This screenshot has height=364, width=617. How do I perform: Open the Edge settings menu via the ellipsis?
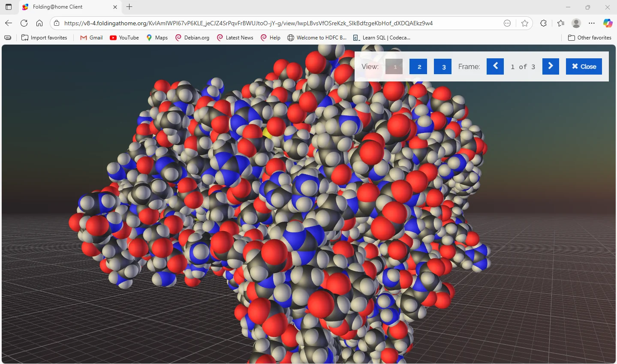592,23
